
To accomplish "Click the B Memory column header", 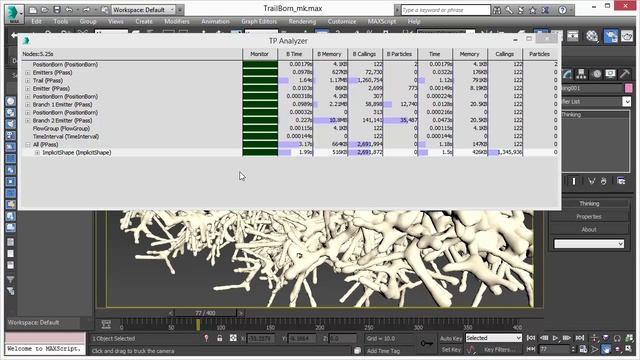I will (330, 54).
